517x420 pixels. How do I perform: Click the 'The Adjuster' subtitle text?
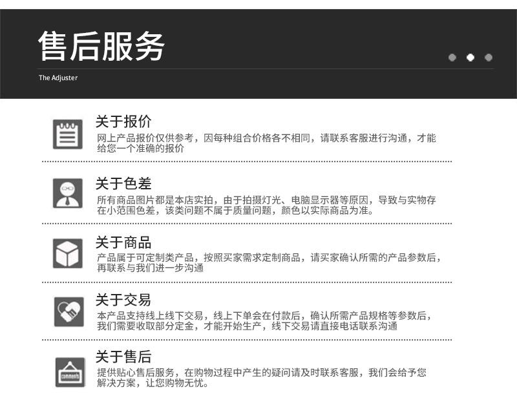tap(58, 78)
